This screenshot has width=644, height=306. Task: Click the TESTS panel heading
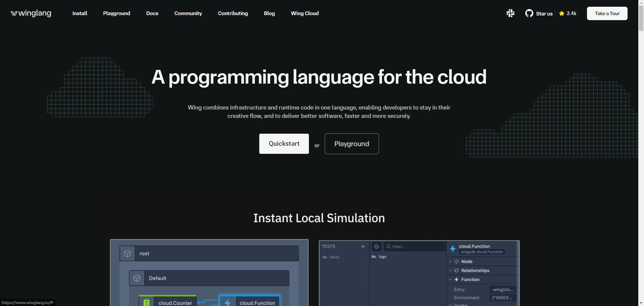pyautogui.click(x=329, y=247)
